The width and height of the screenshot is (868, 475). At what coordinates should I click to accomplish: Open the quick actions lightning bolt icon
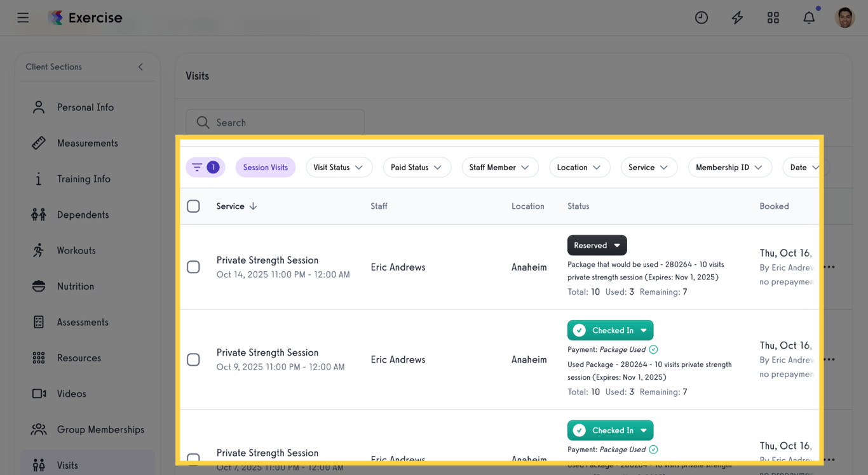737,17
